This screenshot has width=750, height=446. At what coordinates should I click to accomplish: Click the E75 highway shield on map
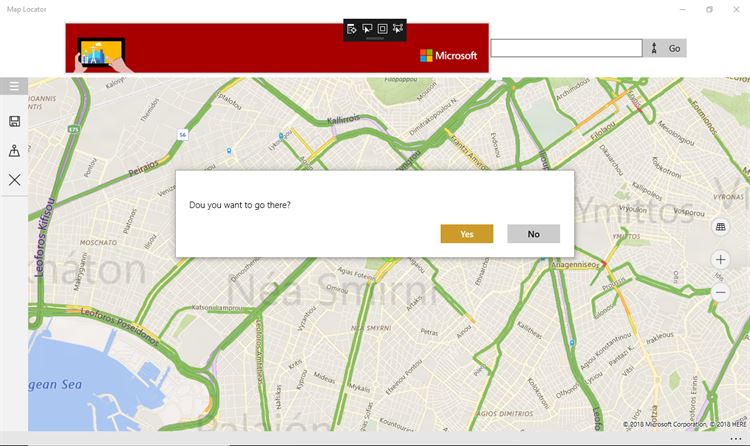pyautogui.click(x=73, y=129)
